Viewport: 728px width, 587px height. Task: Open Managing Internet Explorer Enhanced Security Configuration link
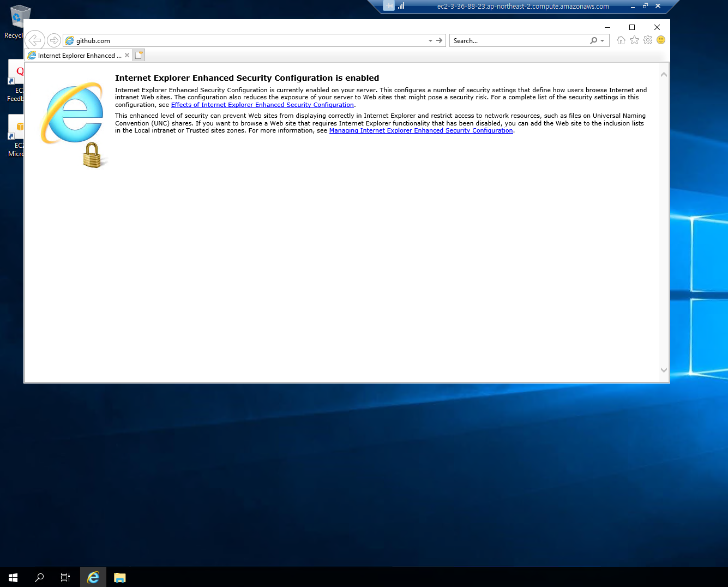[421, 130]
